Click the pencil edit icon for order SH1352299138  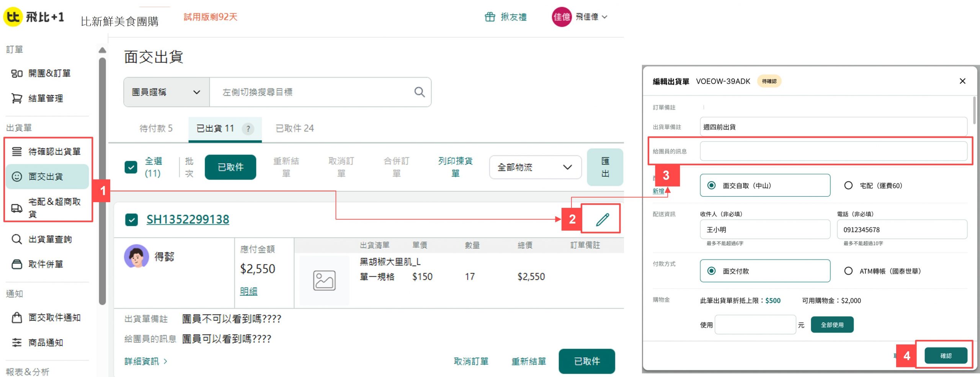(x=602, y=219)
